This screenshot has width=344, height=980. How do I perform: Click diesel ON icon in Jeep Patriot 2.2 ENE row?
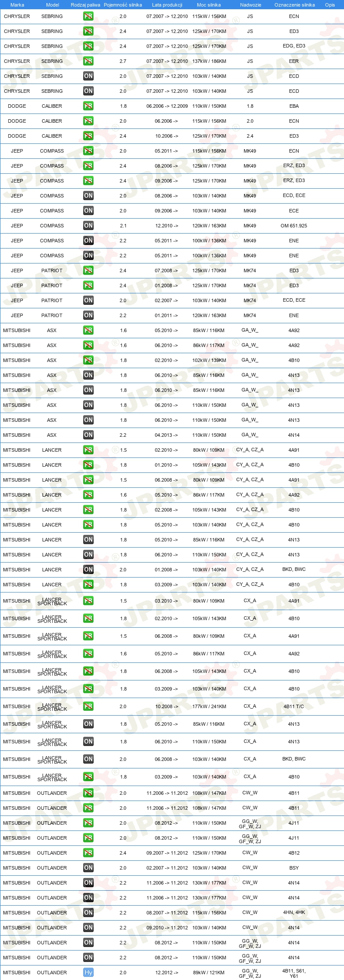pos(88,315)
